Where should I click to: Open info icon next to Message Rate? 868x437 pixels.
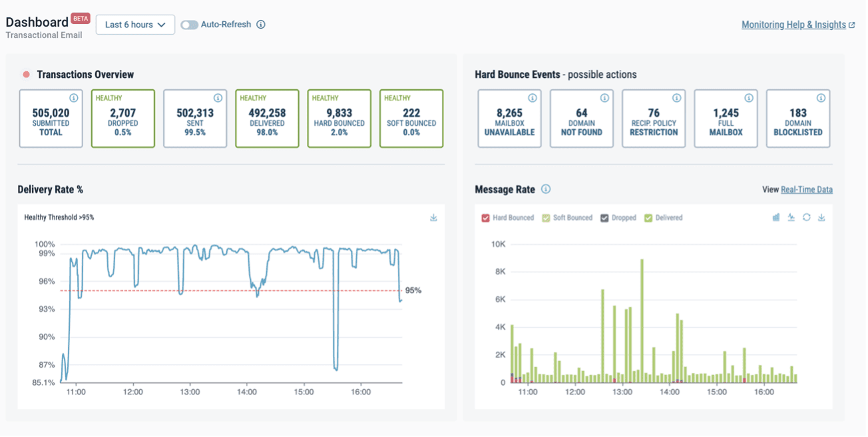tap(546, 189)
